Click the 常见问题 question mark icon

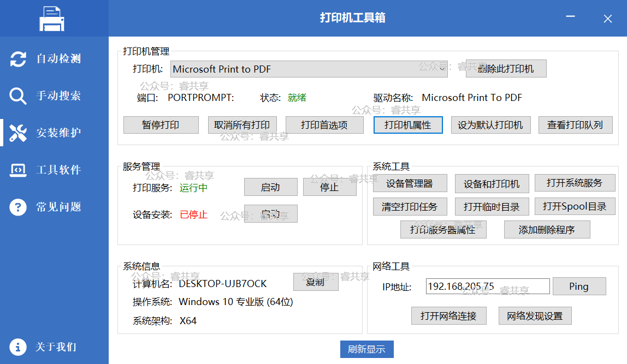18,207
